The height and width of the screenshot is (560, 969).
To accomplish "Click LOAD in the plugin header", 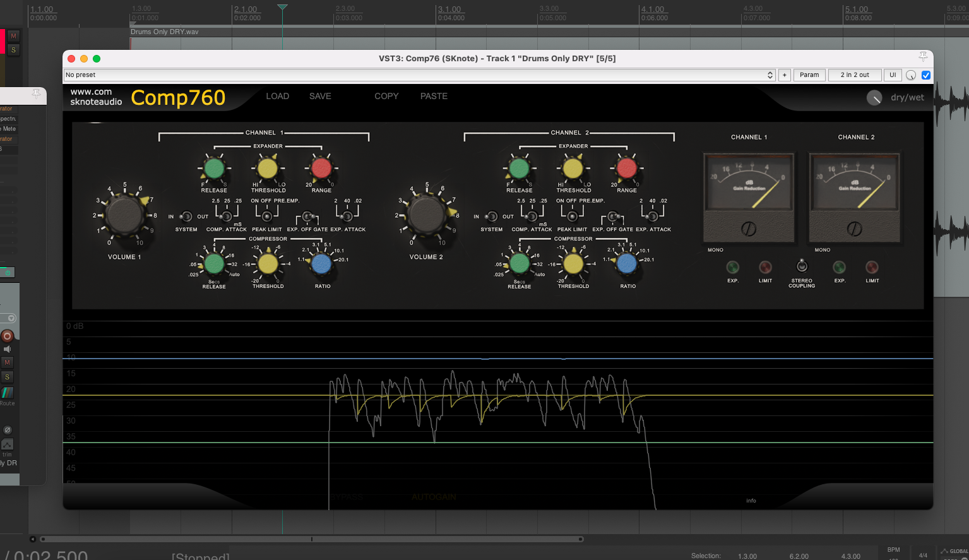I will (277, 96).
